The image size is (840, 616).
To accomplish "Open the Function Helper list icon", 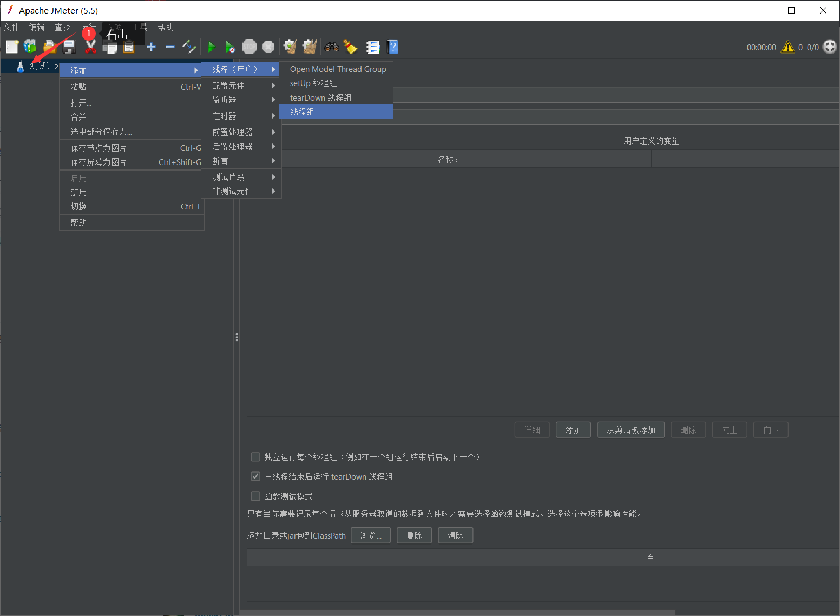I will click(373, 47).
